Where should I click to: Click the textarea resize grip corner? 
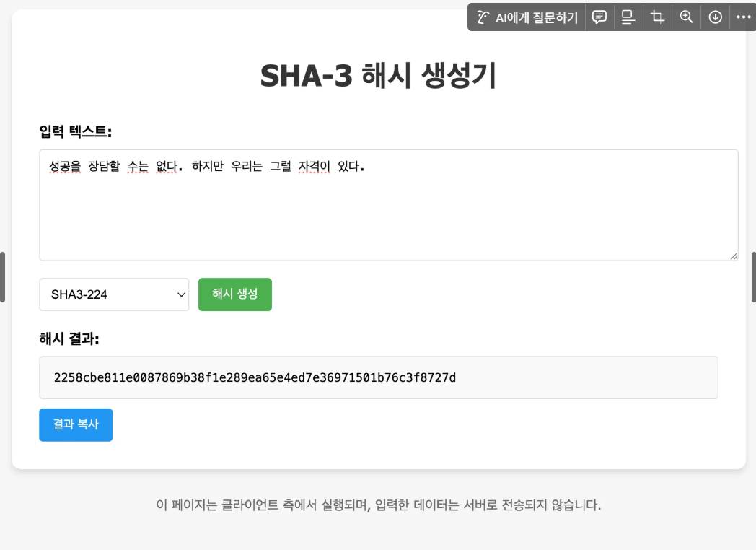[734, 256]
